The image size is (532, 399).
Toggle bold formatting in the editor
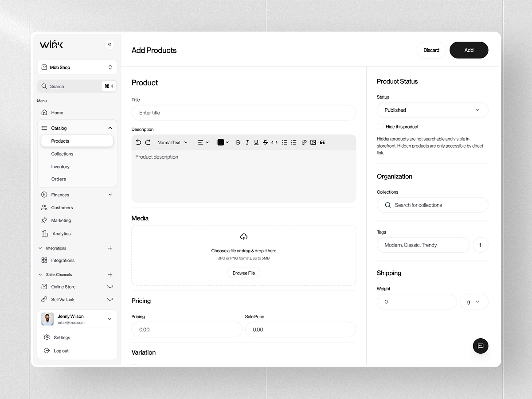[238, 142]
